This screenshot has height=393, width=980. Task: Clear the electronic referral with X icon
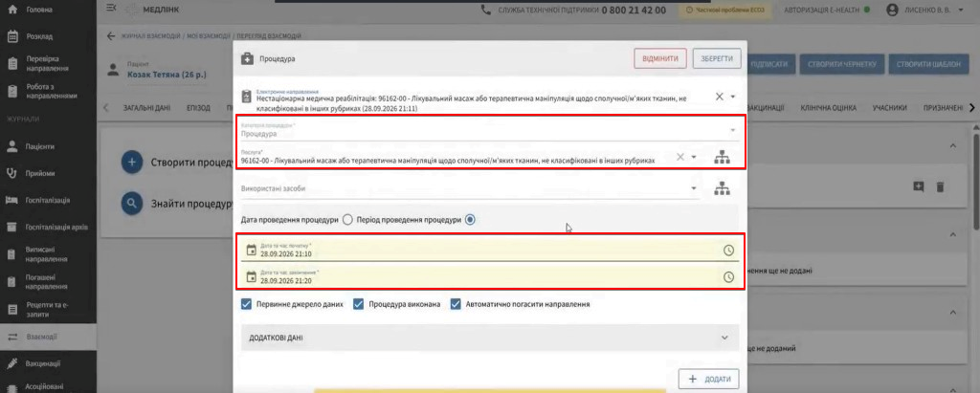click(x=720, y=97)
